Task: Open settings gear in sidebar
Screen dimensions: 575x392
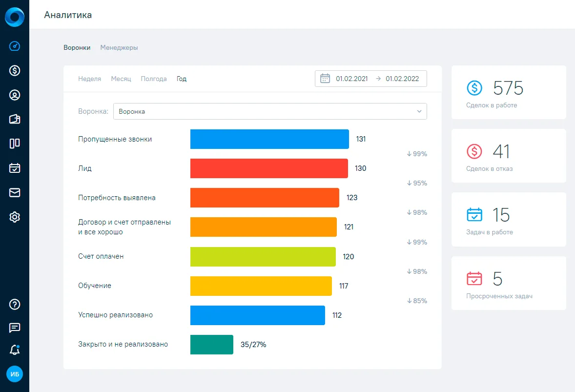Action: (15, 217)
